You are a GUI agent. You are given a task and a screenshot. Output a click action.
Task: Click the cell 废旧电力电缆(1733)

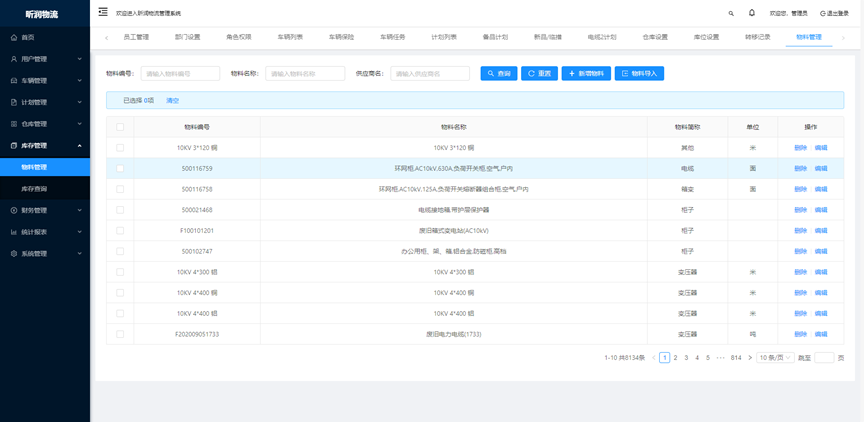click(453, 334)
